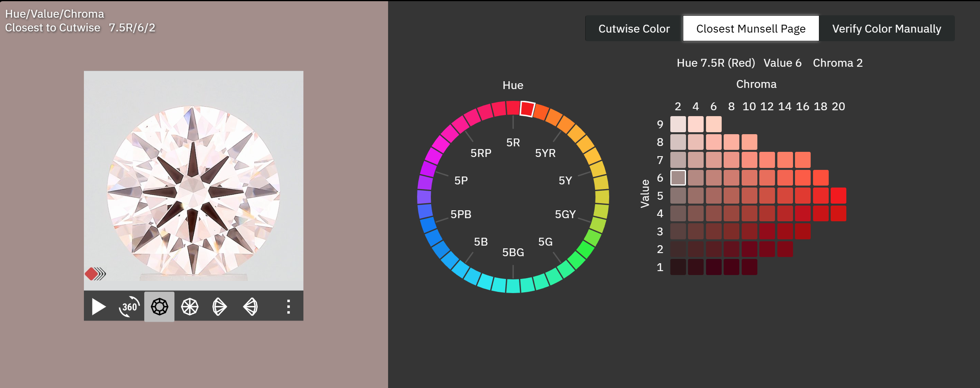Select the last faceted diamond profile icon
Viewport: 980px width, 388px height.
click(x=250, y=307)
